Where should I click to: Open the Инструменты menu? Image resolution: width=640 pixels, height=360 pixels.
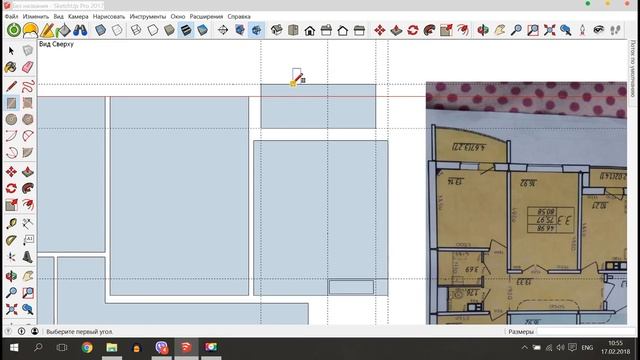(x=148, y=16)
